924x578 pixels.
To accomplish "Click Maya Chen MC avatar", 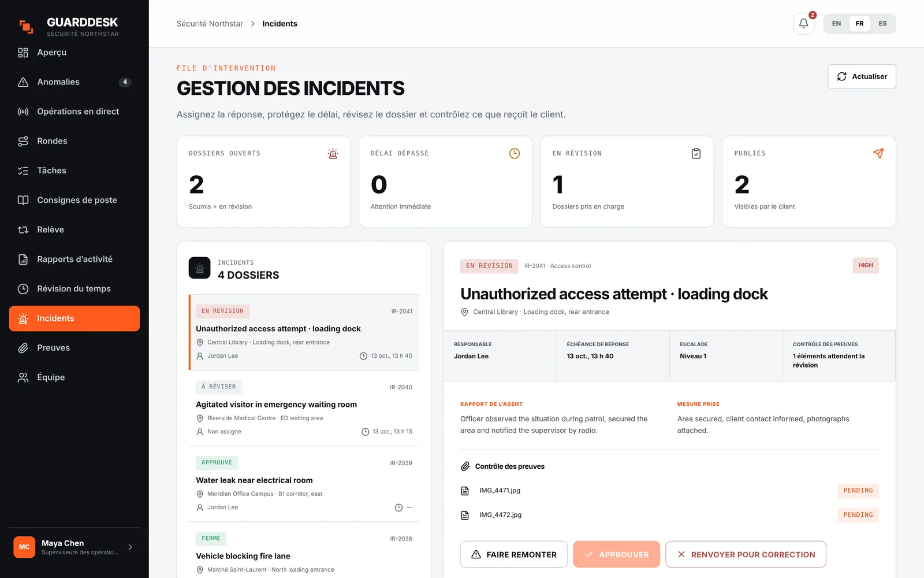I will point(24,547).
